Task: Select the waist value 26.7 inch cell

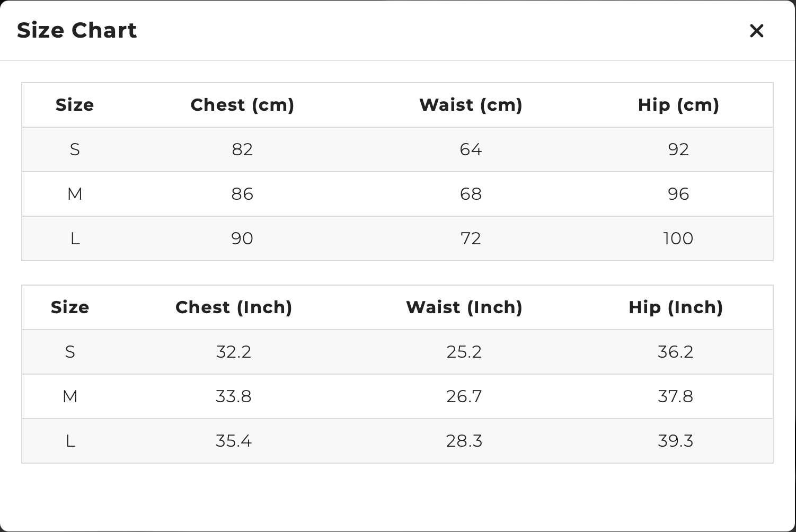Action: click(x=464, y=396)
